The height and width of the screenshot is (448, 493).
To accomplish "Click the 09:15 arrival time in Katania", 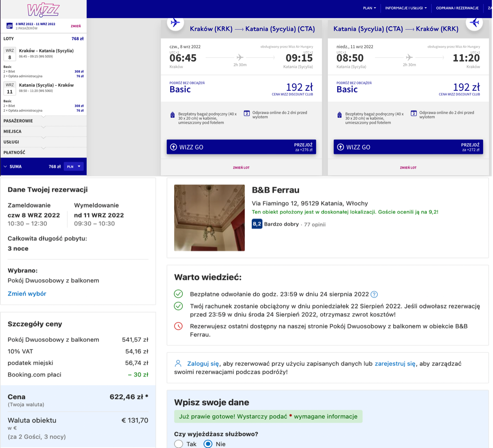I will coord(299,58).
